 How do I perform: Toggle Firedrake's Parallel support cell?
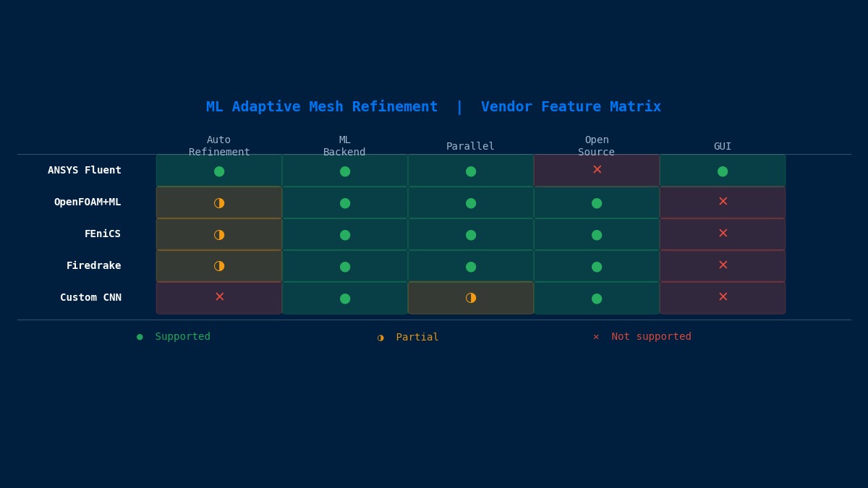[471, 267]
